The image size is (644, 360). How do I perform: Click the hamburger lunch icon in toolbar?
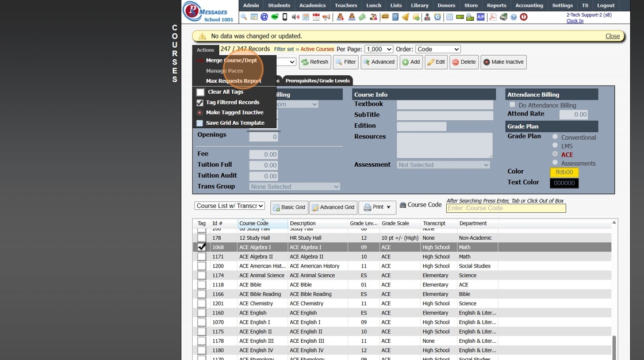[385, 17]
